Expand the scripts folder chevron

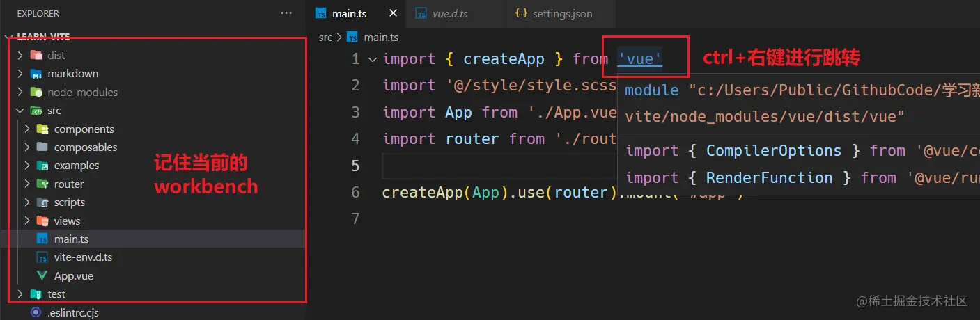(x=26, y=202)
